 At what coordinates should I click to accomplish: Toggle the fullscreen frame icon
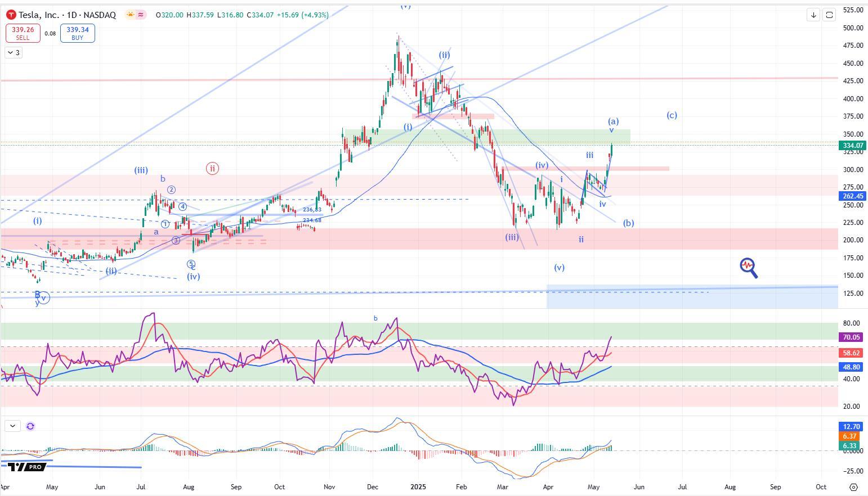[829, 15]
